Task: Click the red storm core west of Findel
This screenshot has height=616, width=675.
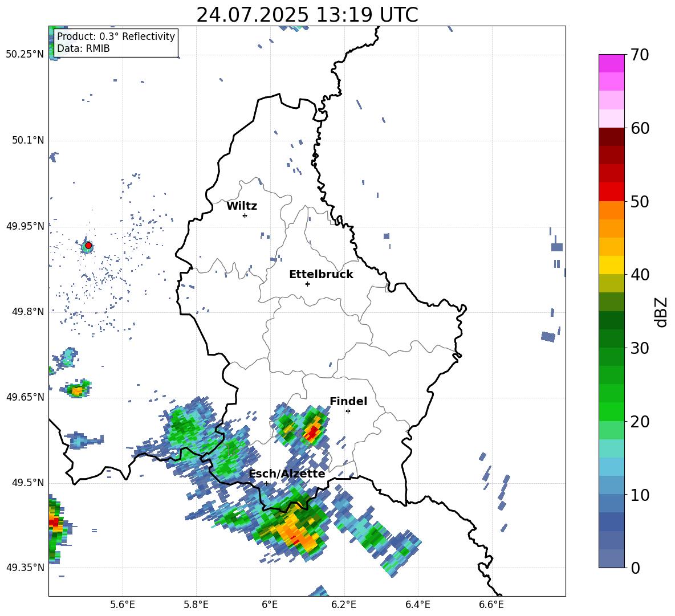Action: [312, 431]
